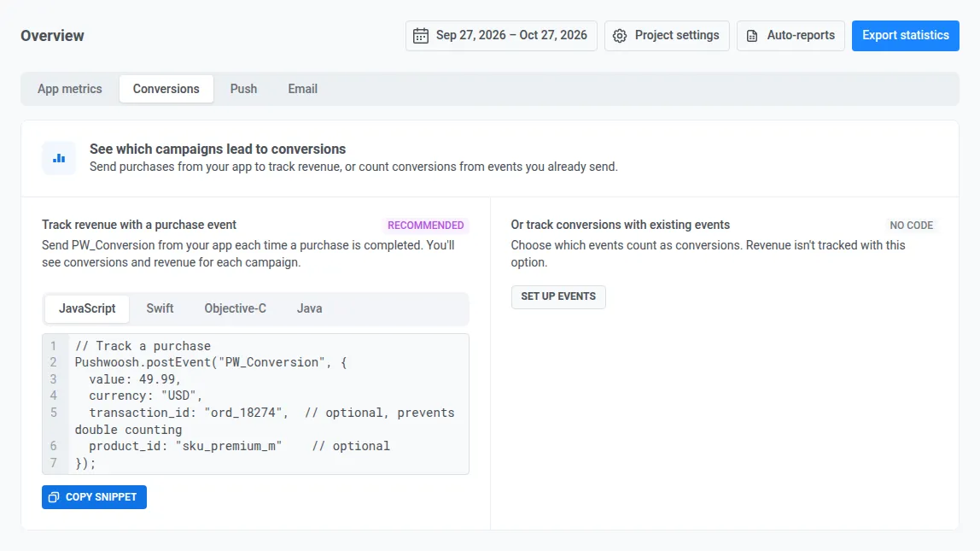Image resolution: width=980 pixels, height=551 pixels.
Task: Click line number 7 in code gutter
Action: click(53, 464)
